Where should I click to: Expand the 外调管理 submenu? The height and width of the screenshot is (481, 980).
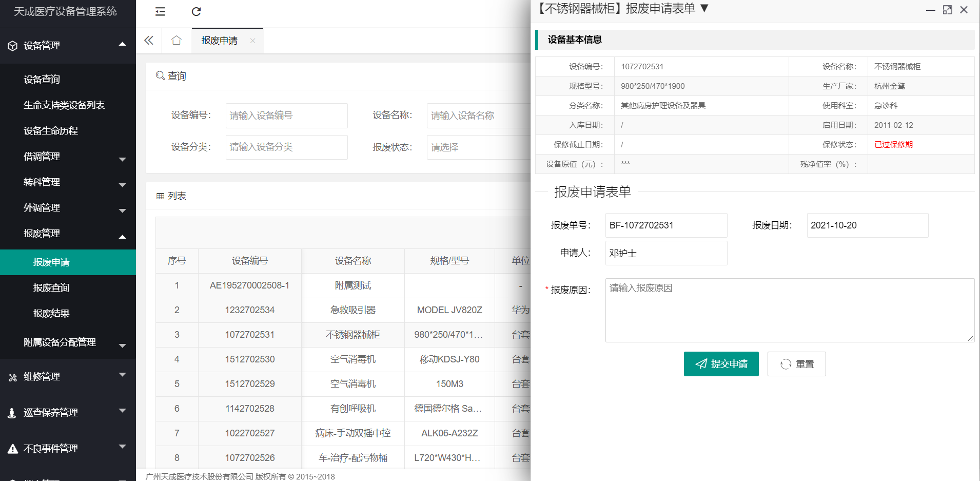pyautogui.click(x=122, y=210)
